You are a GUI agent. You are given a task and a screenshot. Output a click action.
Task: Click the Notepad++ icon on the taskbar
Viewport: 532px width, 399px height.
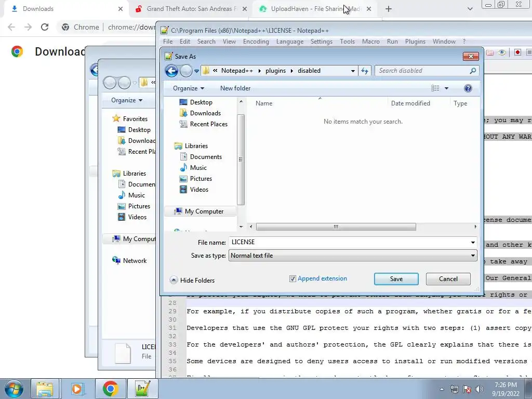point(142,389)
